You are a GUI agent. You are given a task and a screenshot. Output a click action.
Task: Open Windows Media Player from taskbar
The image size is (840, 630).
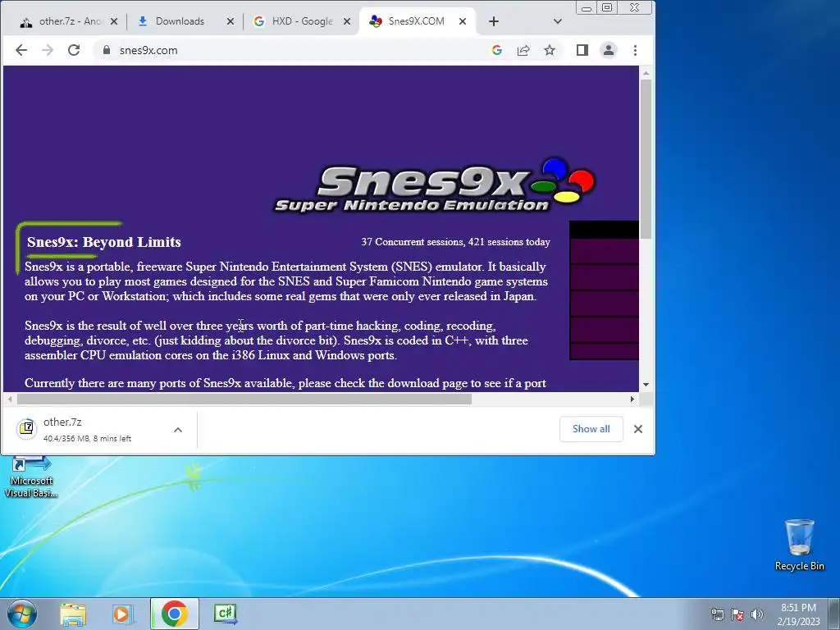[123, 614]
